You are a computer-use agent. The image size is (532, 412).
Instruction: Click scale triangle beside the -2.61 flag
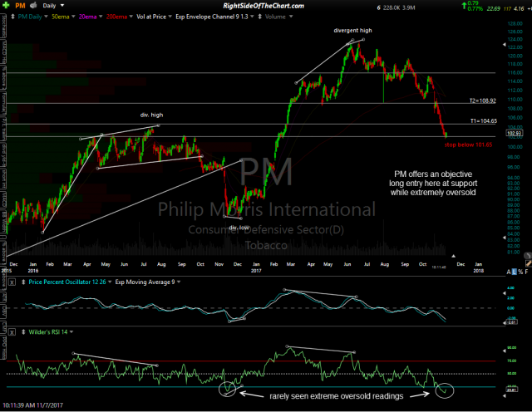click(x=505, y=323)
